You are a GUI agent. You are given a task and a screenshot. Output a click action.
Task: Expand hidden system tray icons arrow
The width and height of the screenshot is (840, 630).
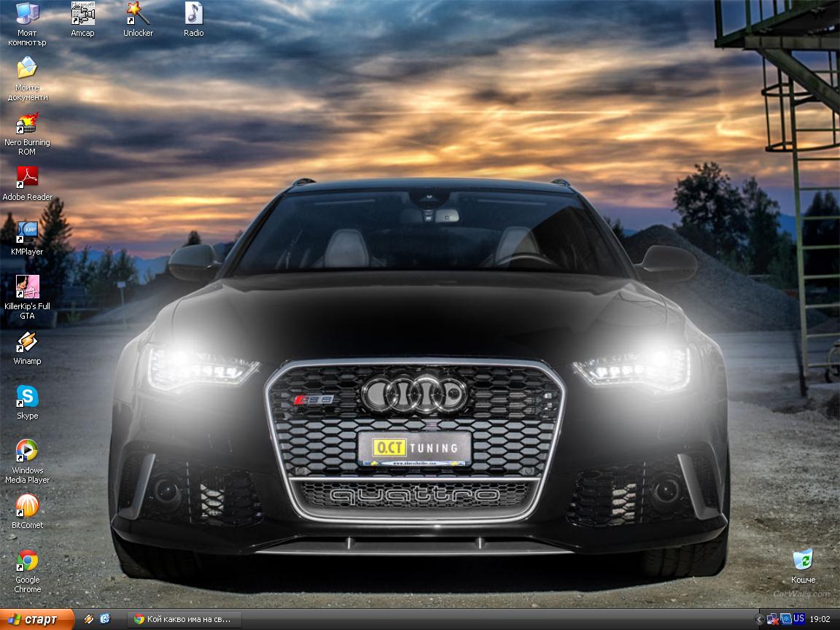761,620
